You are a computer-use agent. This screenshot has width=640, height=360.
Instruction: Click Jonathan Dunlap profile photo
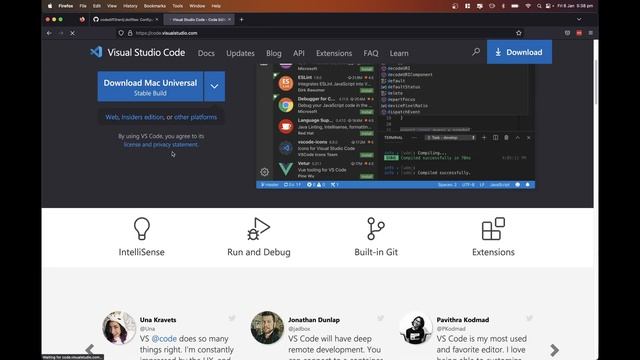point(267,328)
